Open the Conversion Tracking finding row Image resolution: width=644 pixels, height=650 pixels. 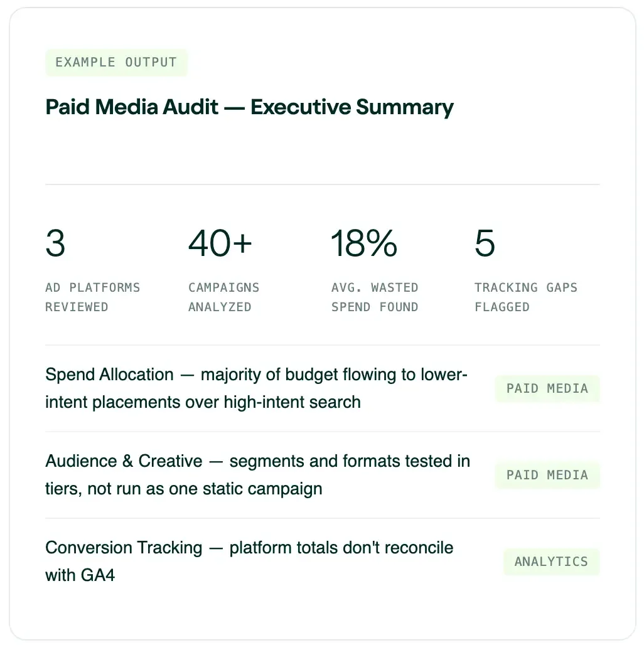(x=322, y=562)
